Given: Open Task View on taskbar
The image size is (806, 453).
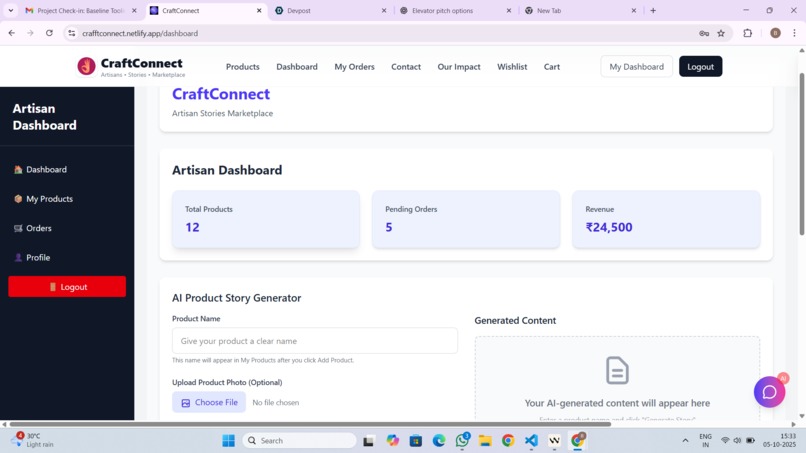Looking at the screenshot, I should coord(368,441).
